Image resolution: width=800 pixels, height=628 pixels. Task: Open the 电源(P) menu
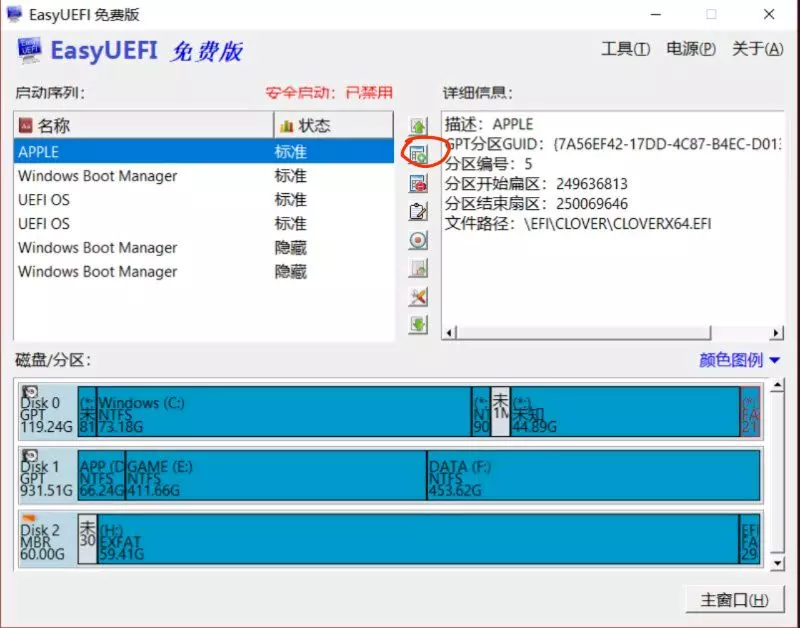coord(691,49)
